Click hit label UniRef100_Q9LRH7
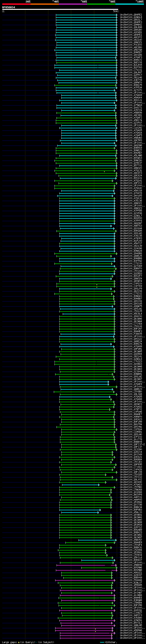 tap(131, 72)
